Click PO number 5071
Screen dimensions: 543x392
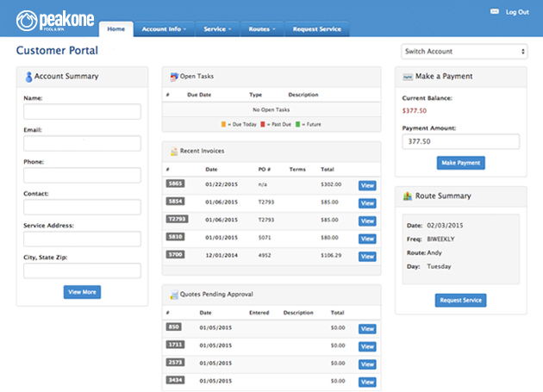click(x=265, y=238)
